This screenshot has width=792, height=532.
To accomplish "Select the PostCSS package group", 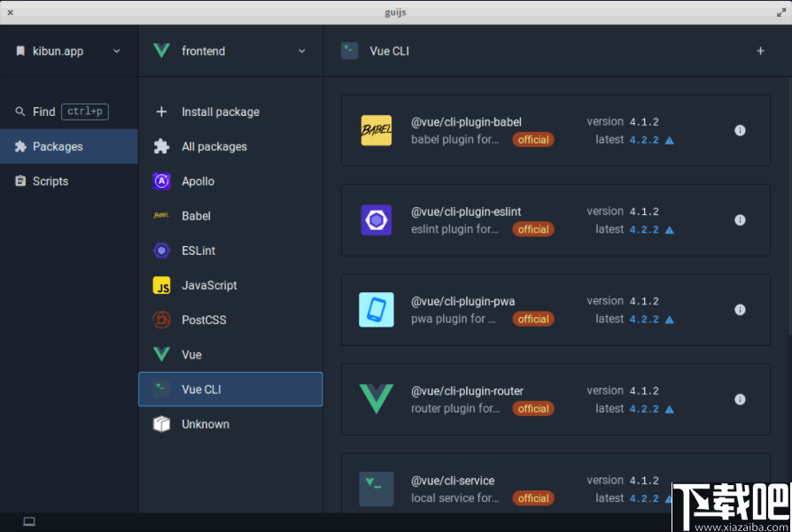I will click(204, 320).
